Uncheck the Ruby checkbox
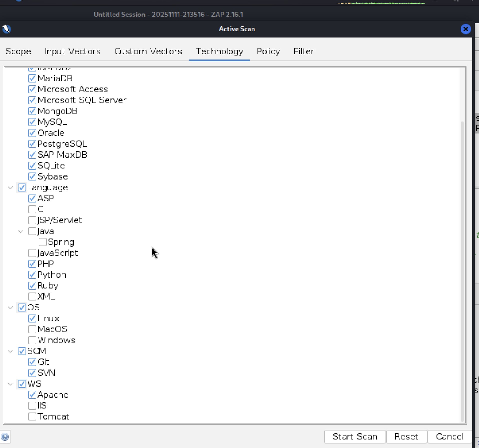This screenshot has width=479, height=448. click(x=32, y=286)
